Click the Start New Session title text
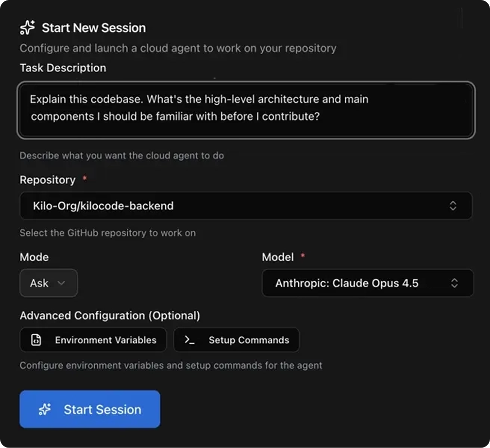Image resolution: width=490 pixels, height=448 pixels. (94, 28)
